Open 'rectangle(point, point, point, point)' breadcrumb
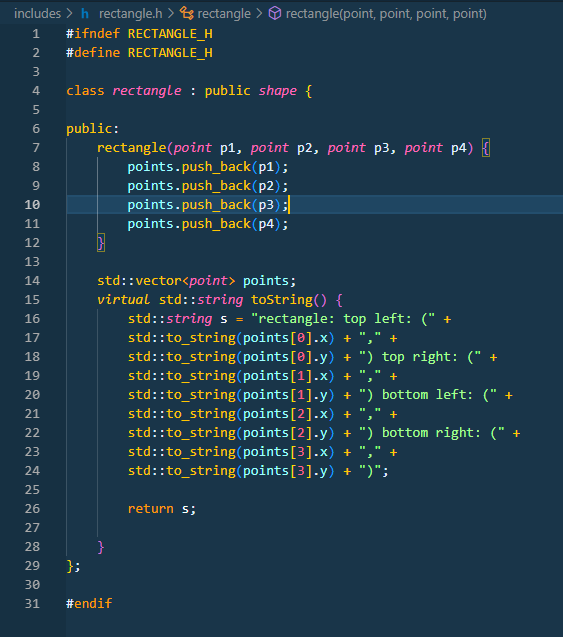 tap(386, 14)
